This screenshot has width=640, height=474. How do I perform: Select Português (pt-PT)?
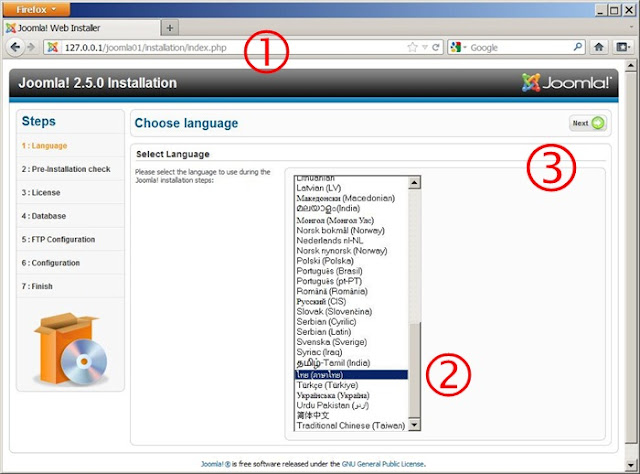pos(351,281)
